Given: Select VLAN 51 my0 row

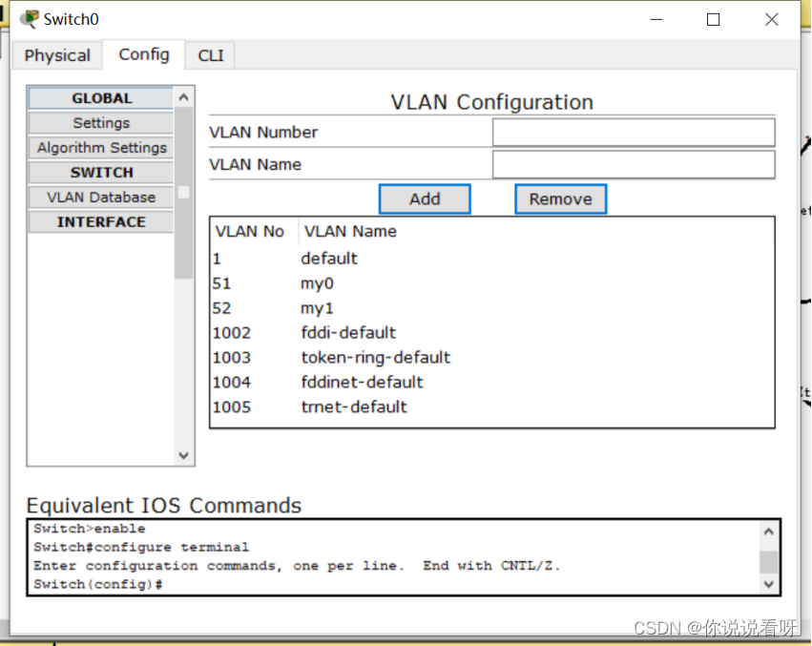Looking at the screenshot, I should click(x=492, y=283).
